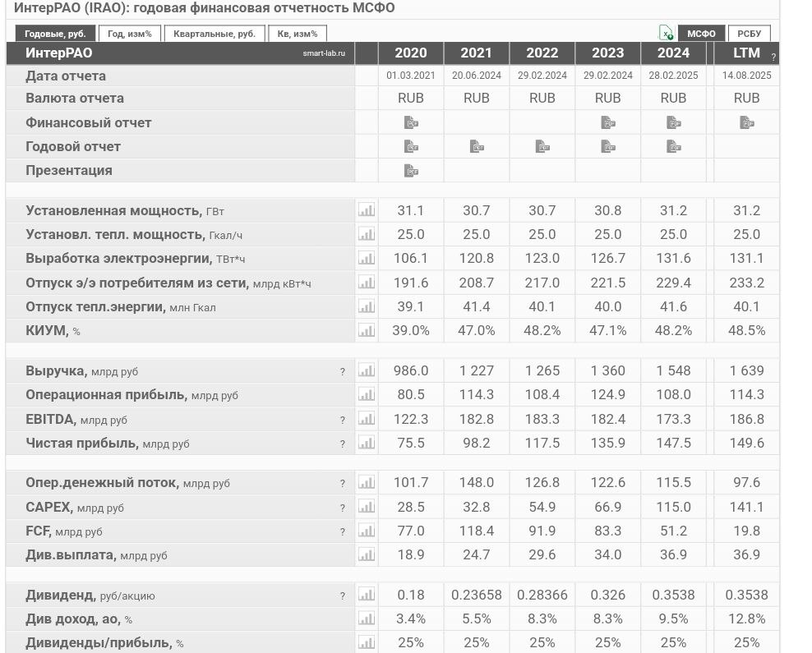Viewport: 812px width, 653px height.
Task: Click the smart-lab.ru link in header
Action: click(324, 53)
